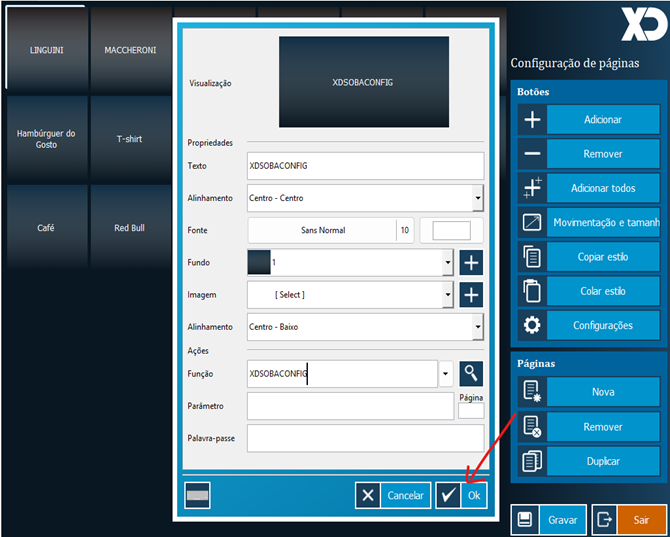Screen dimensions: 670x537
Task: Click the magnifier icon beside Função
Action: 470,374
